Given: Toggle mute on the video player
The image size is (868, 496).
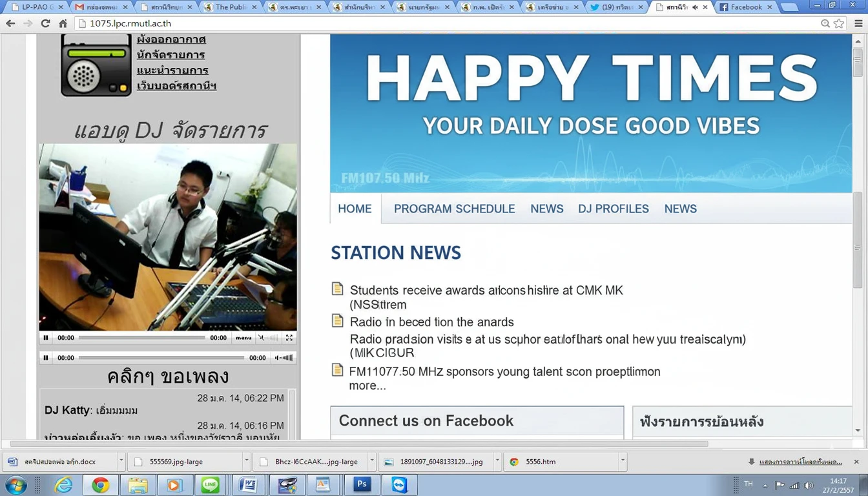Looking at the screenshot, I should 262,338.
